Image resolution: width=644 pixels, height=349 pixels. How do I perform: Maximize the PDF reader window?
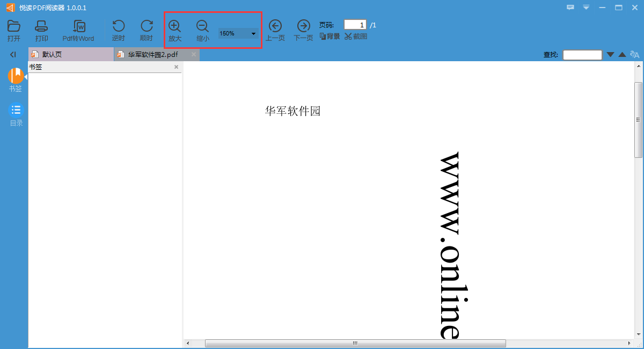pos(618,8)
